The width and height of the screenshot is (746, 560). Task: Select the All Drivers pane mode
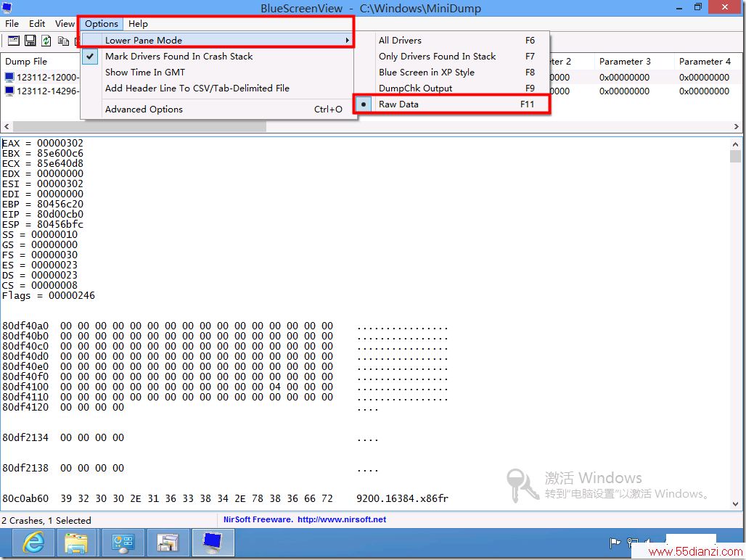(x=452, y=41)
